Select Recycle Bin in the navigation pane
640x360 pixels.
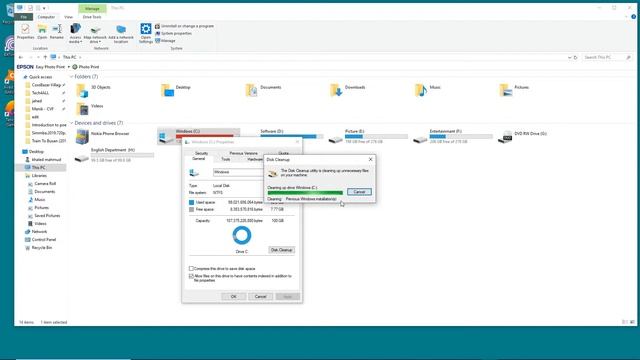coord(42,248)
